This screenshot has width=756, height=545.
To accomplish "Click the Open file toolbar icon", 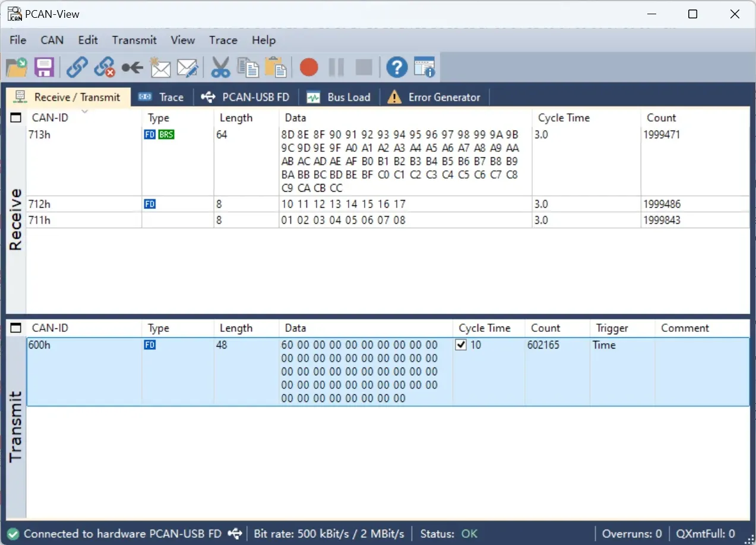I will pyautogui.click(x=17, y=67).
